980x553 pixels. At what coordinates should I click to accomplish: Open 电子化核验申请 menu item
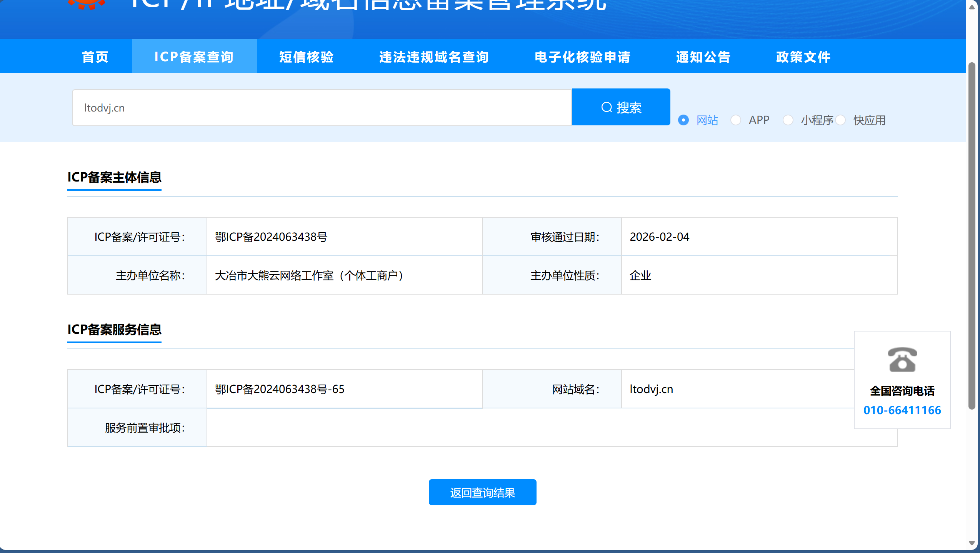click(582, 57)
